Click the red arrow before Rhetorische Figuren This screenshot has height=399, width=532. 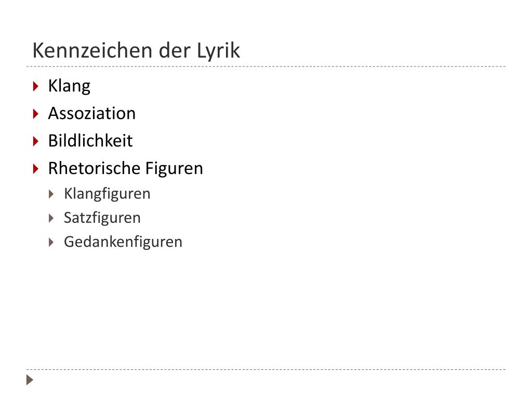36,169
